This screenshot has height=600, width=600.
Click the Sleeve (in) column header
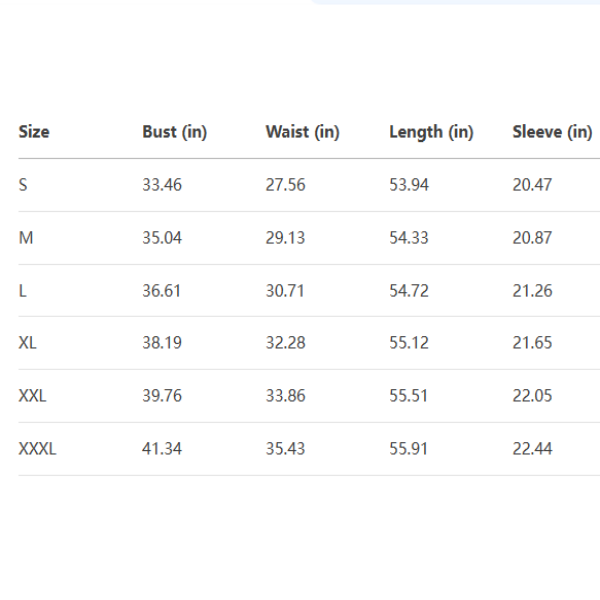[552, 132]
